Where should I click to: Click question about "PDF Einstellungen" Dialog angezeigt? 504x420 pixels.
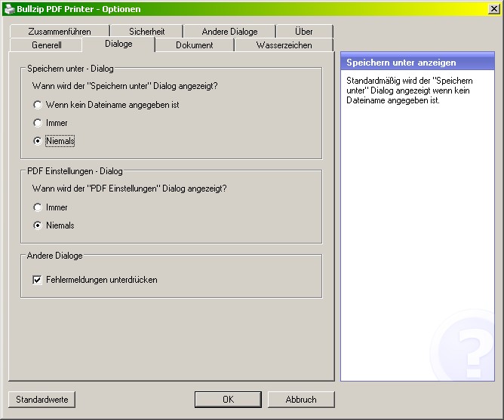[x=129, y=189]
